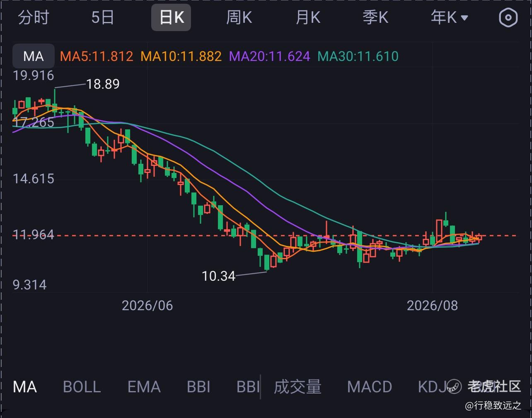Image resolution: width=532 pixels, height=418 pixels.
Task: Click the 19.916 price axis label
Action: point(33,75)
